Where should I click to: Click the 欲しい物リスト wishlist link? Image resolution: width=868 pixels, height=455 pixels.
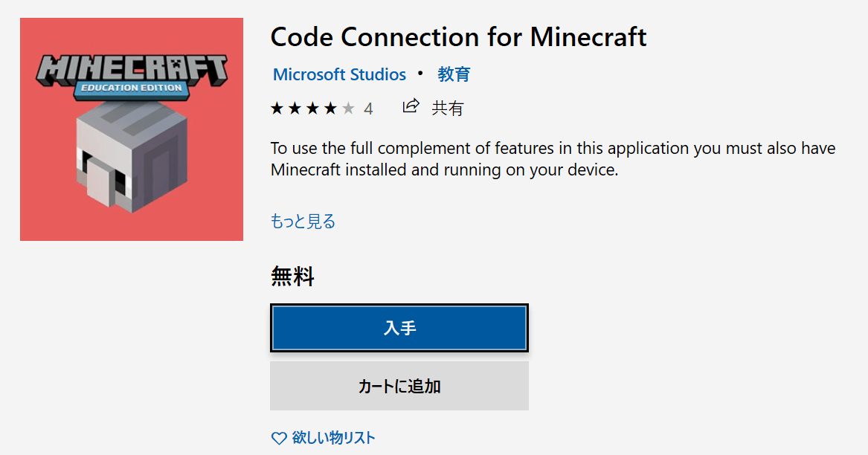[x=333, y=438]
